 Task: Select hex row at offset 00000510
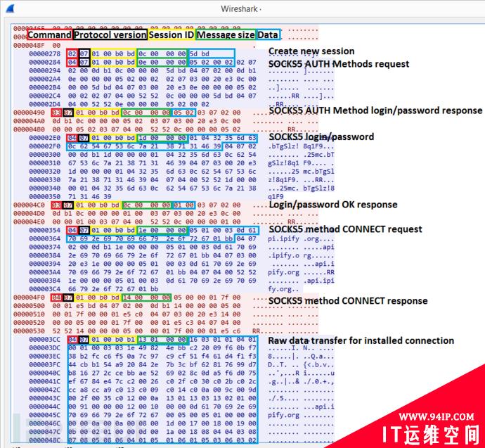(x=166, y=314)
